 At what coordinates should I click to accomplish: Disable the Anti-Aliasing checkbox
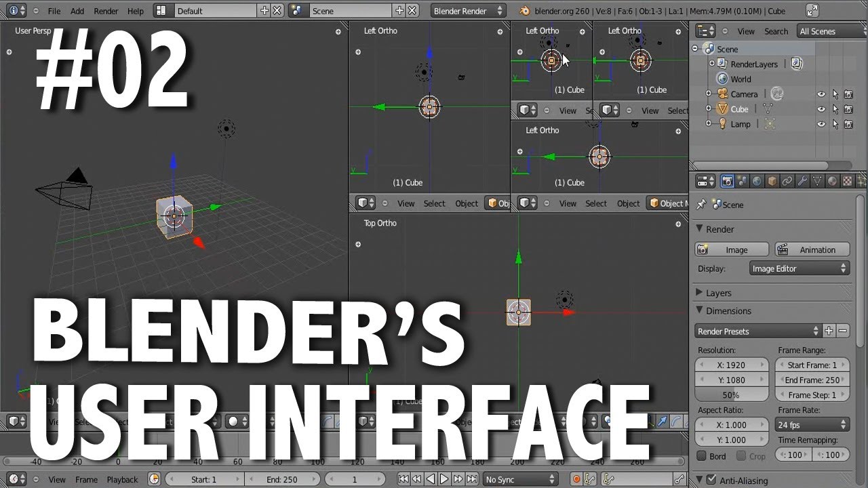point(711,480)
